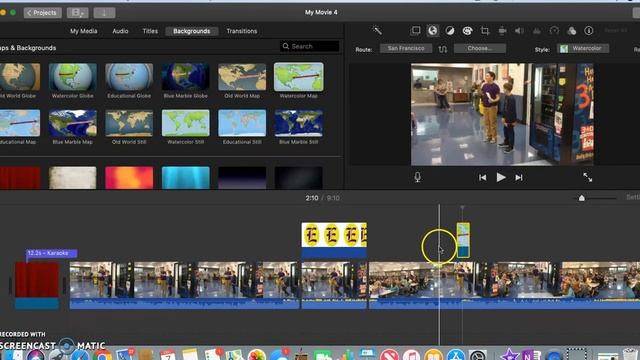Click the timeline zoom slider handle
The image size is (640, 360).
[582, 198]
